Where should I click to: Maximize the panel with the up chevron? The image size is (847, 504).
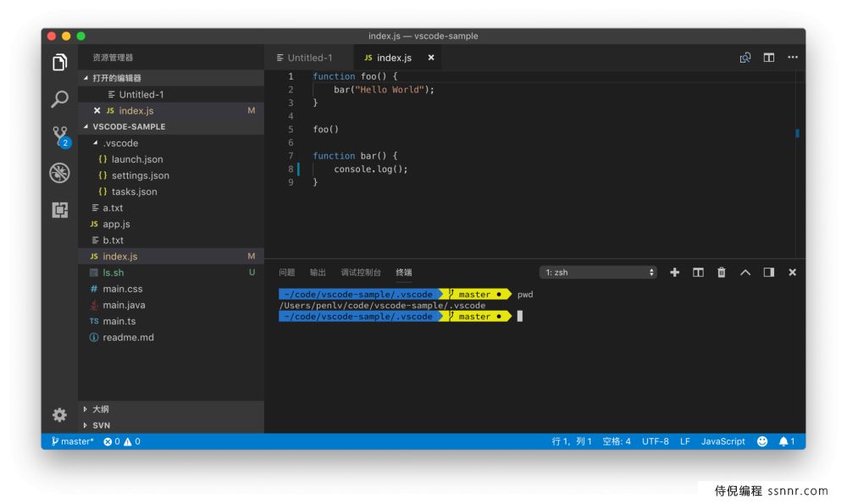pyautogui.click(x=745, y=272)
